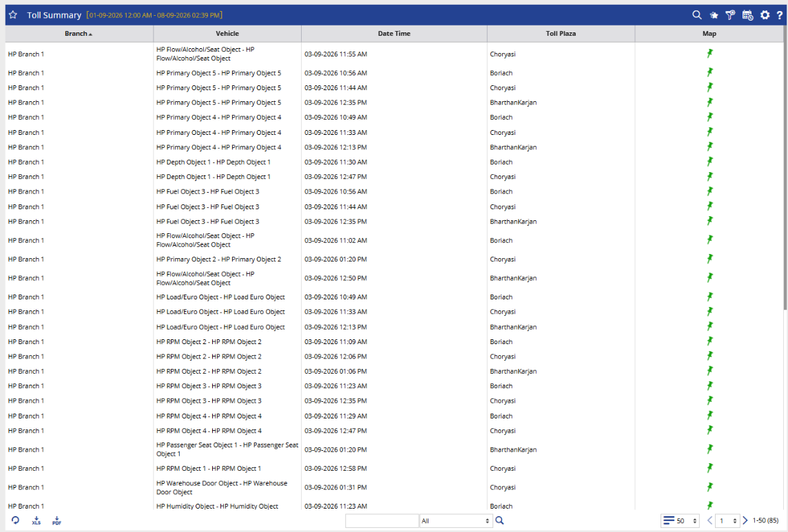
Task: Go to the next results page
Action: pyautogui.click(x=745, y=521)
